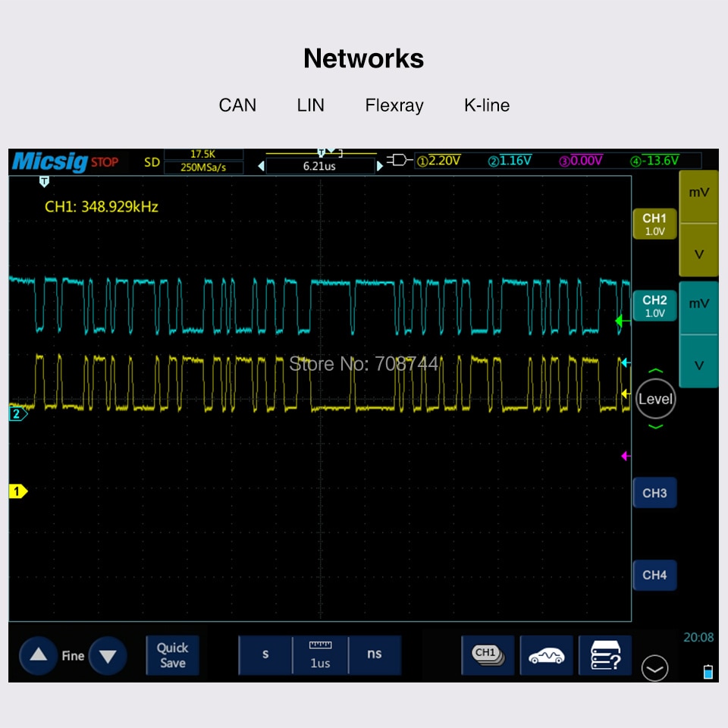Raise trigger level with up chevron
The width and height of the screenshot is (728, 728).
(655, 372)
